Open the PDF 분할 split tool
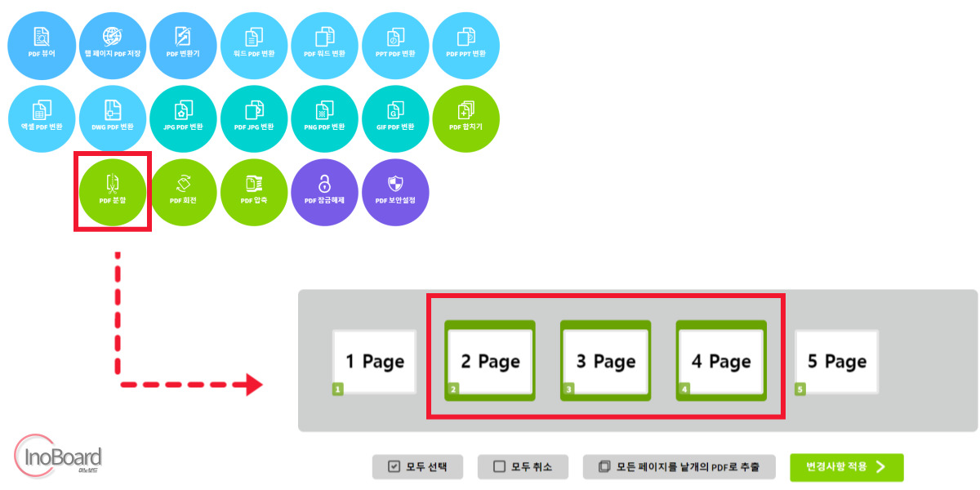 pyautogui.click(x=113, y=192)
